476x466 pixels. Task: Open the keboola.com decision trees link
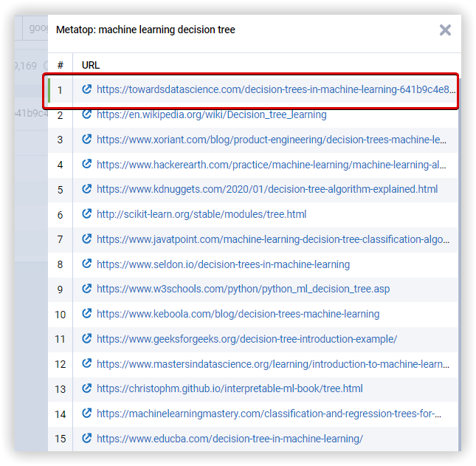coord(238,314)
